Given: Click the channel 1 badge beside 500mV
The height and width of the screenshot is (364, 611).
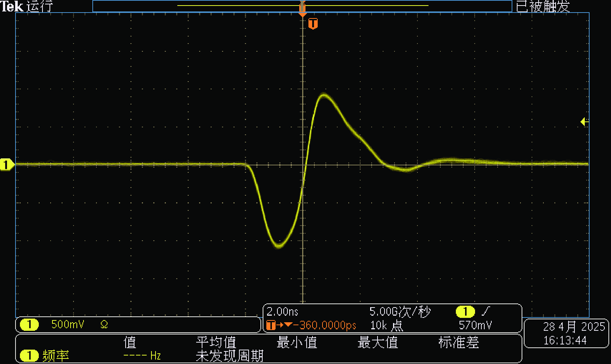Looking at the screenshot, I should click(x=29, y=324).
